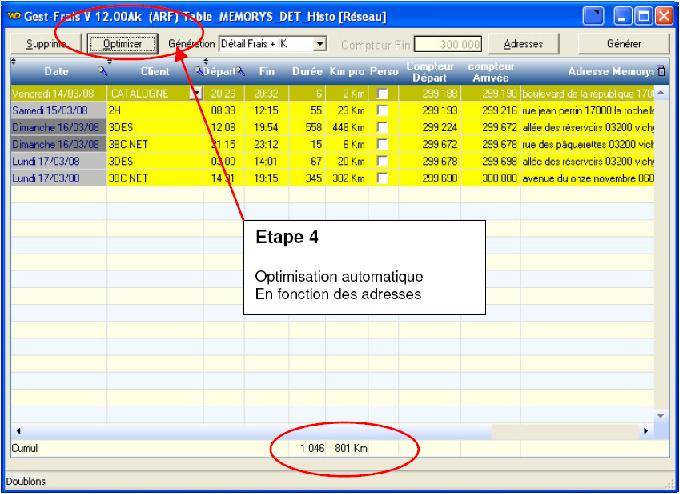
Task: Open the Client dropdown in CATALOGNE row
Action: click(x=195, y=93)
